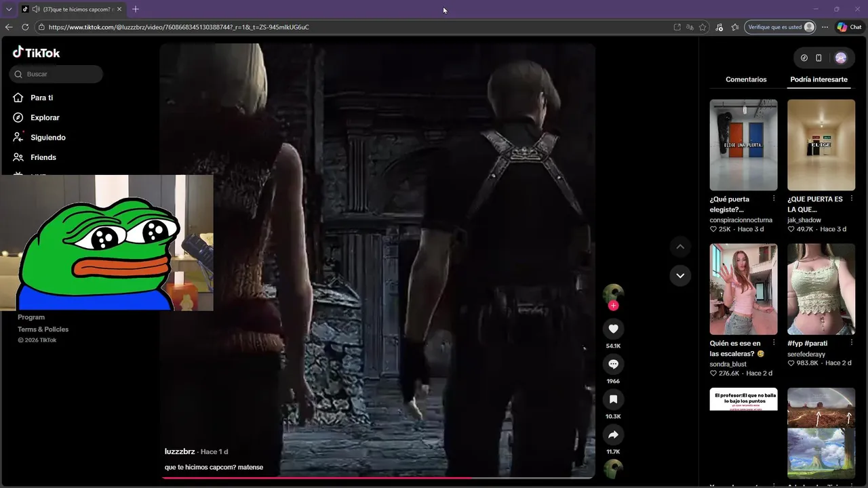The image size is (868, 488).
Task: Click the Para ti home icon
Action: (18, 98)
